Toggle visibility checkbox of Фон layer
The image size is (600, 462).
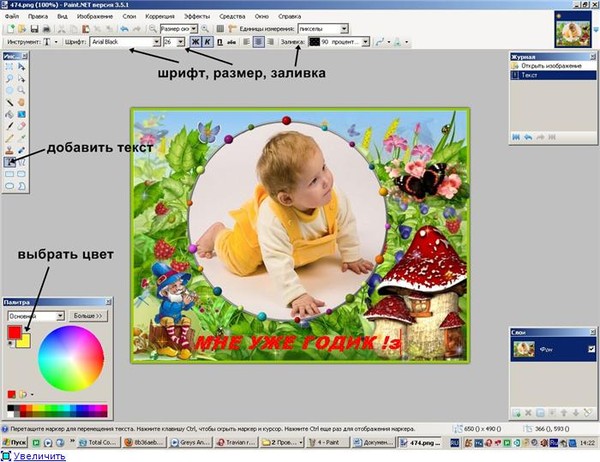592,349
